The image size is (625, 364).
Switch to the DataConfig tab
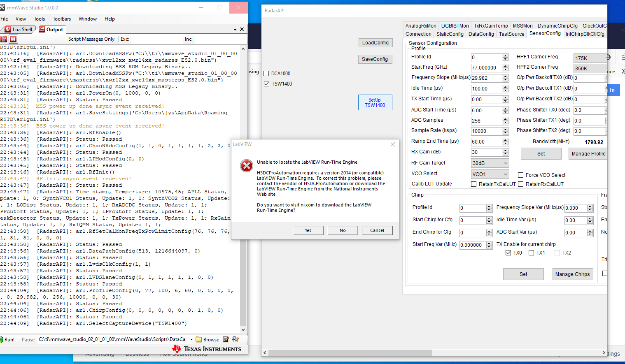481,34
